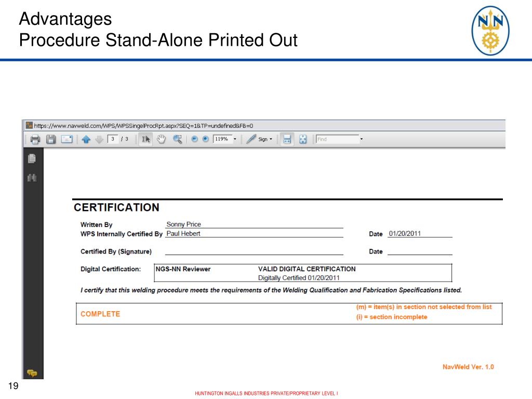This screenshot has width=532, height=399.
Task: Open the Pages thumbnail panel
Action: (32, 158)
